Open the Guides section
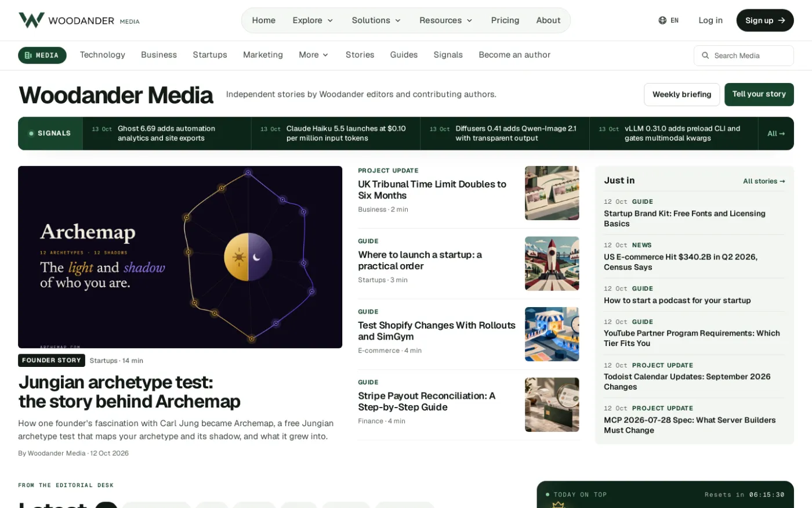 (404, 55)
